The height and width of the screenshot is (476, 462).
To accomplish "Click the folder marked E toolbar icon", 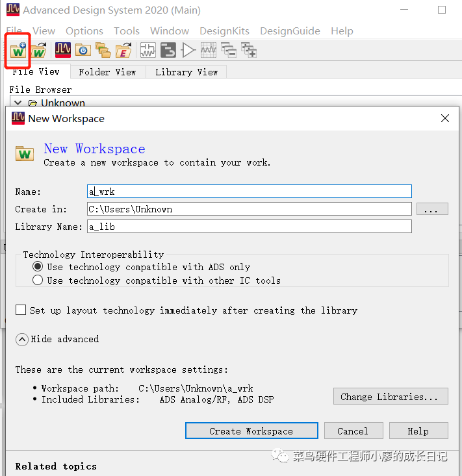I will coord(123,51).
